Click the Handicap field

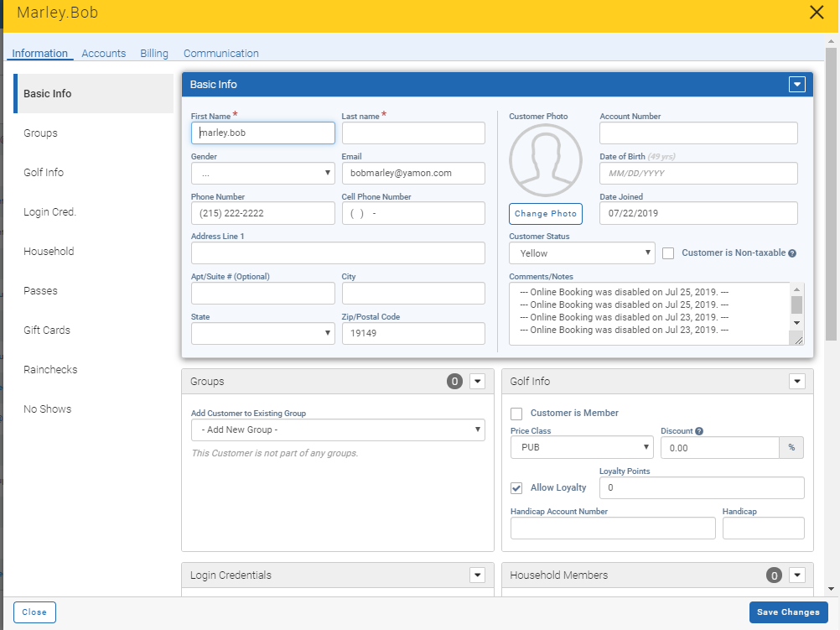[764, 528]
